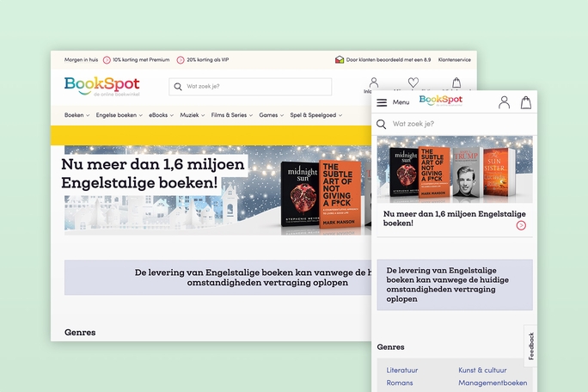Click BookSpot logo on desktop page
588x392 pixels.
pyautogui.click(x=102, y=86)
